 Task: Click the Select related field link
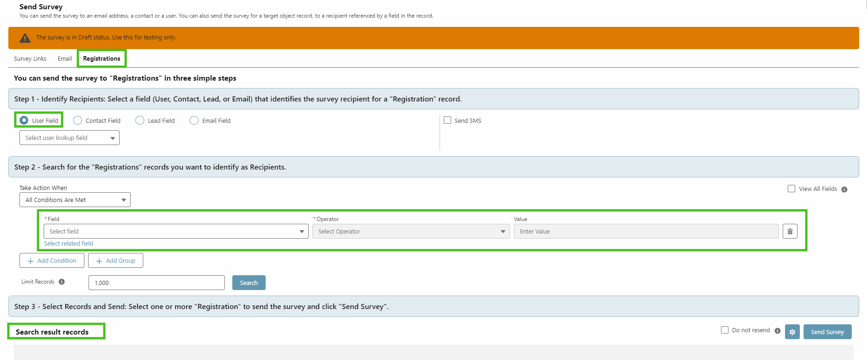click(x=69, y=244)
